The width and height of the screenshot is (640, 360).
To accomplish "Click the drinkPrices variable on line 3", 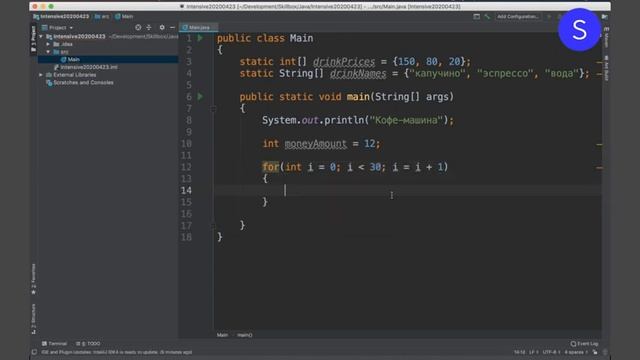I will 344,62.
